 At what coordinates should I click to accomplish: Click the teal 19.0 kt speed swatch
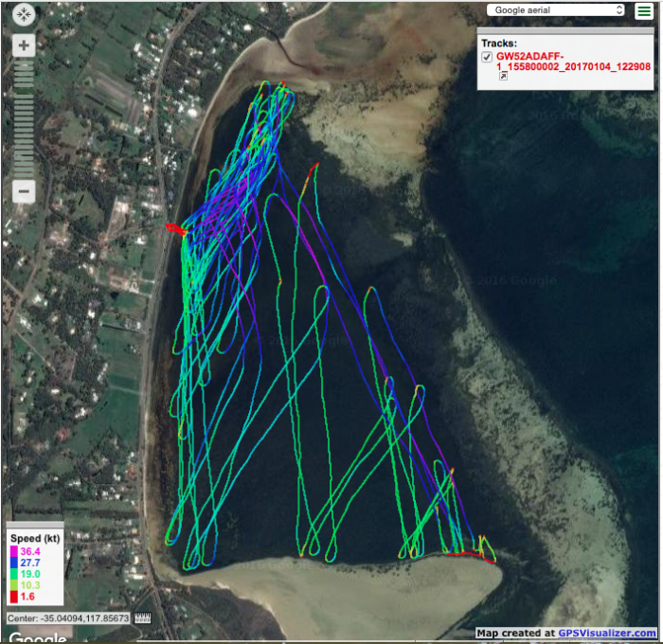[15, 575]
